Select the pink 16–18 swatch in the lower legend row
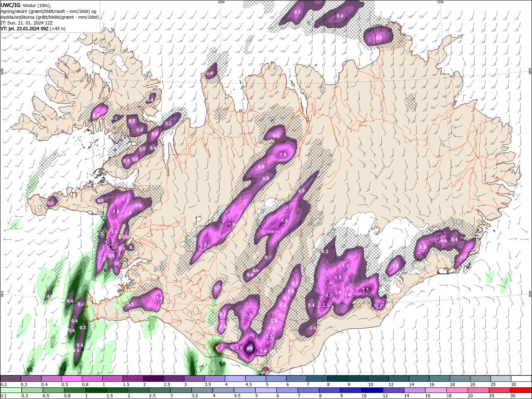 point(435,390)
